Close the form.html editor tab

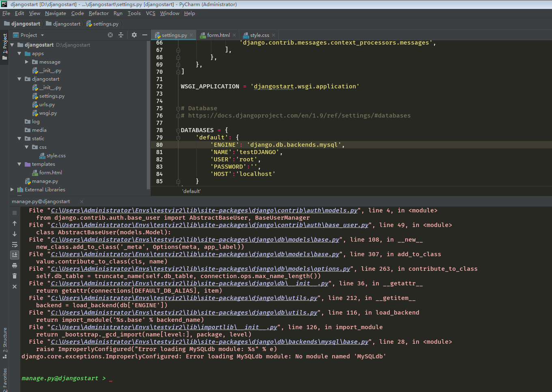pyautogui.click(x=234, y=35)
